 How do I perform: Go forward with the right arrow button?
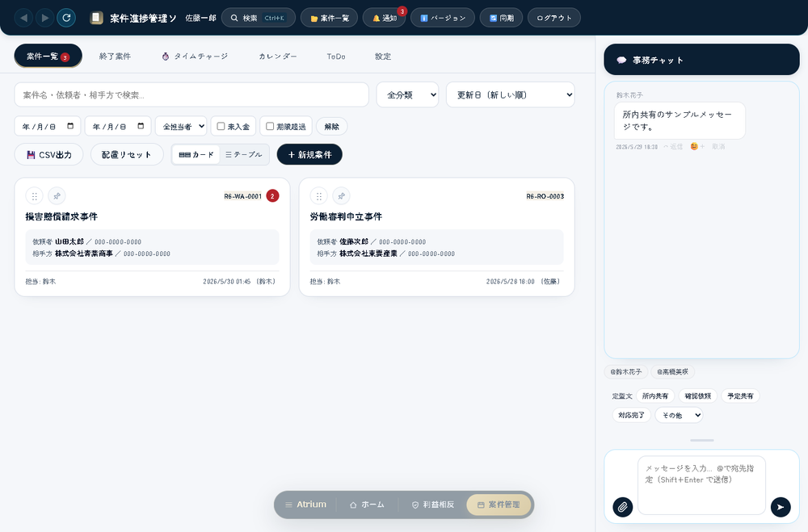(x=45, y=18)
